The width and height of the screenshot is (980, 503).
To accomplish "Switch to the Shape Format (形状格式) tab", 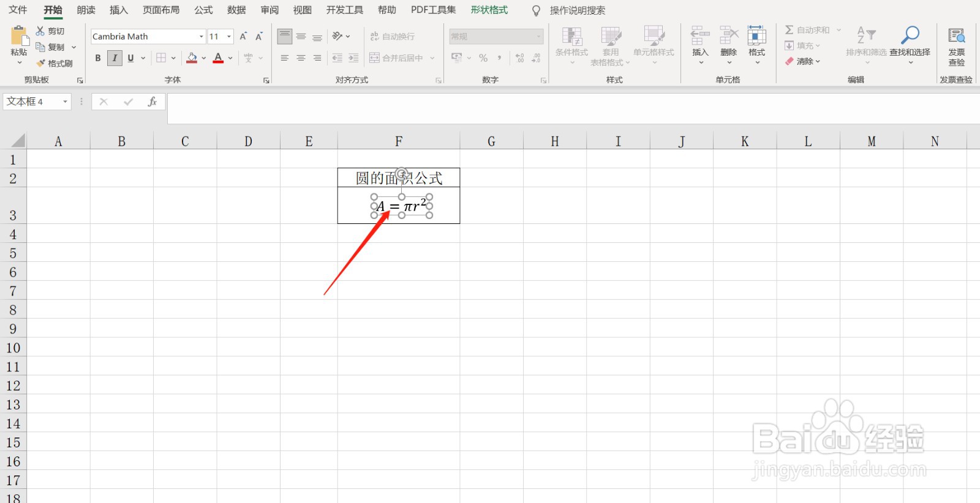I will [x=489, y=10].
